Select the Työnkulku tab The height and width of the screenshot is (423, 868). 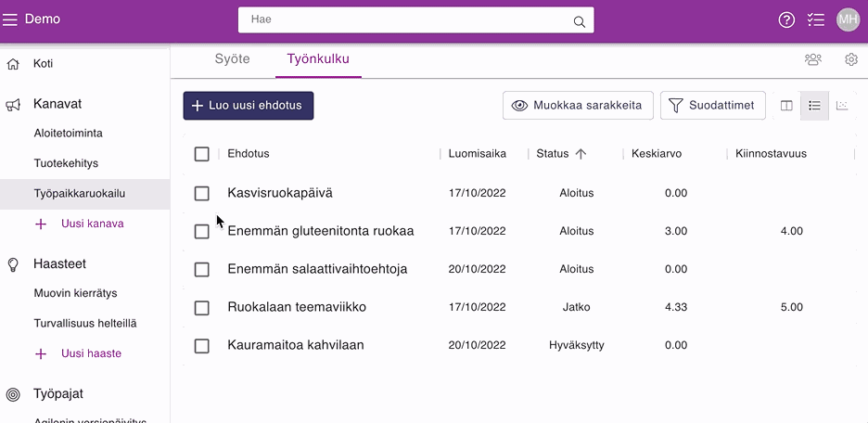click(x=318, y=59)
